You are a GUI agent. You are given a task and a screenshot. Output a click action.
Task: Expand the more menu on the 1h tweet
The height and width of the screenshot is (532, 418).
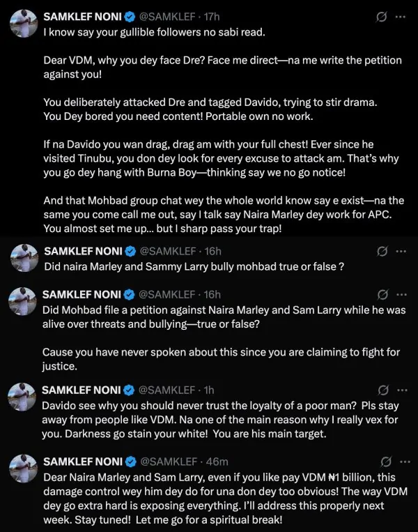401,389
